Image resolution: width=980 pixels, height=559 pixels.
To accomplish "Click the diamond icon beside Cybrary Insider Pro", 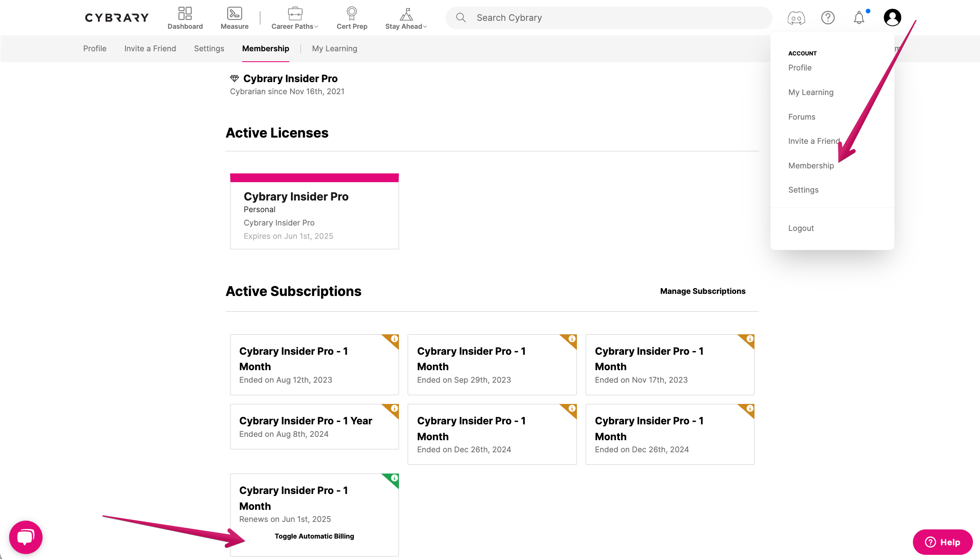I will 234,78.
